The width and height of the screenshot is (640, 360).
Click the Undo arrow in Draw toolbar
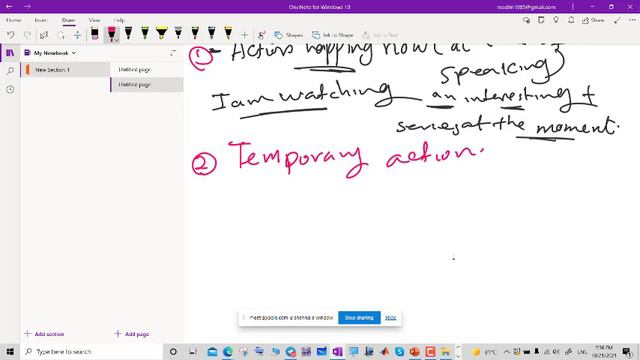11,35
